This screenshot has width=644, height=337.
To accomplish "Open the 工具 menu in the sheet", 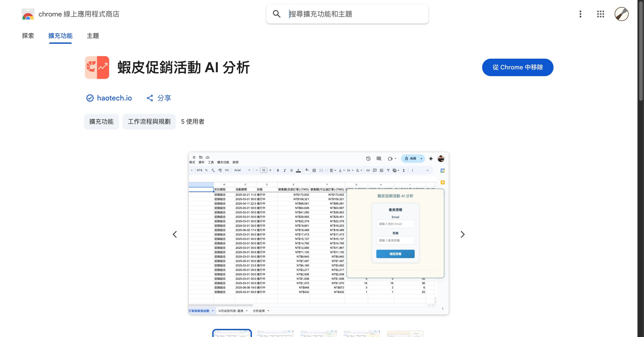I will click(x=211, y=162).
